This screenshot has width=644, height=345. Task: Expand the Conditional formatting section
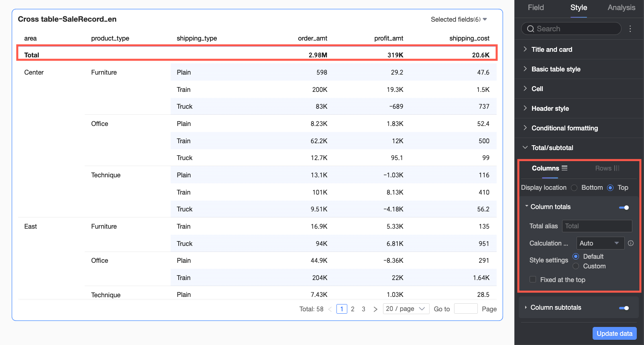pos(565,128)
